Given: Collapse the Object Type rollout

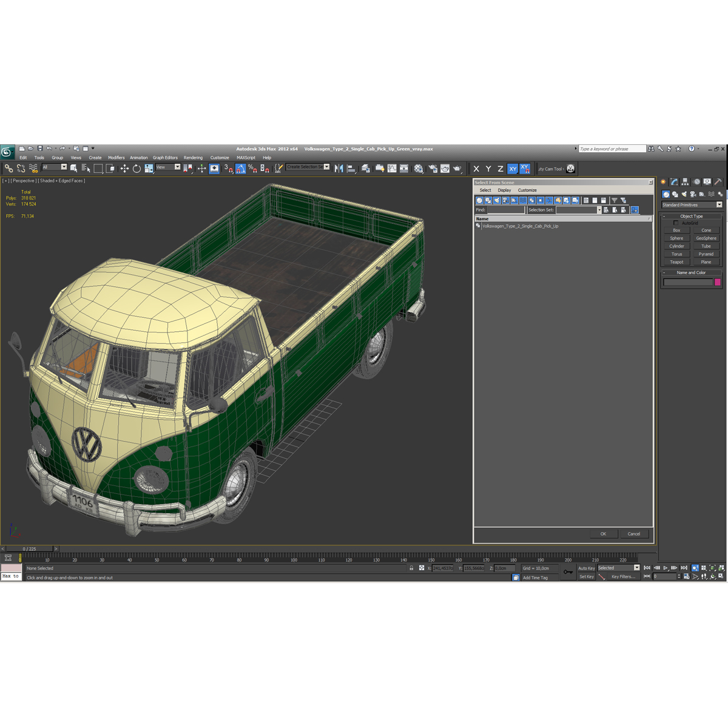Looking at the screenshot, I should [x=691, y=216].
